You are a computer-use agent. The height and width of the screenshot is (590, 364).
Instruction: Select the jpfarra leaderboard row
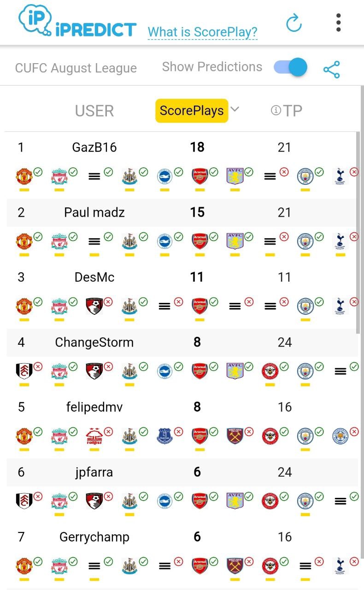pos(94,472)
